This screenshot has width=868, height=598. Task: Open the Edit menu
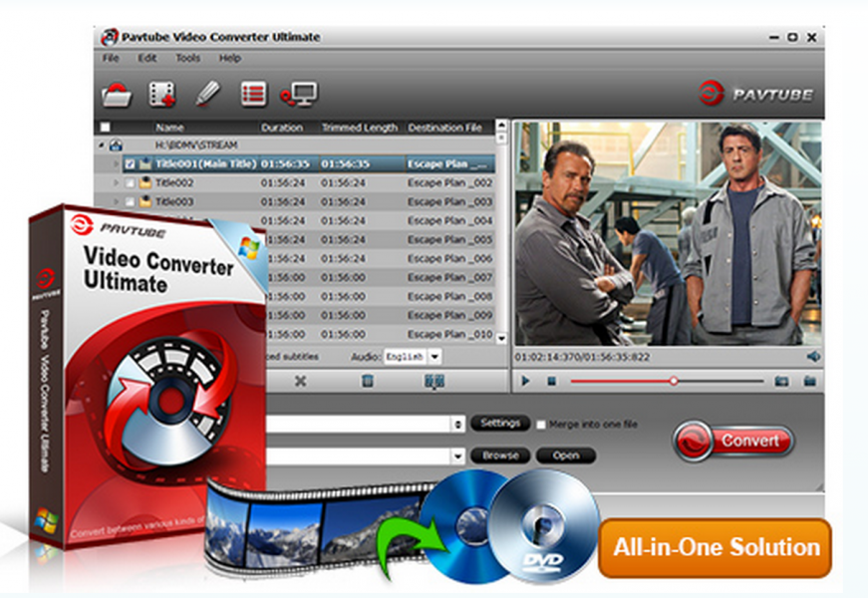tap(147, 58)
